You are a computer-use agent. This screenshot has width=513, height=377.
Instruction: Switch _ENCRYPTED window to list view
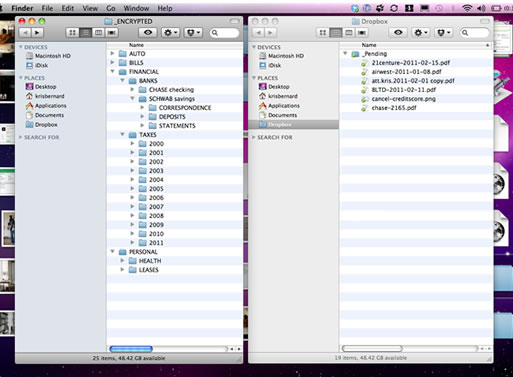85,32
